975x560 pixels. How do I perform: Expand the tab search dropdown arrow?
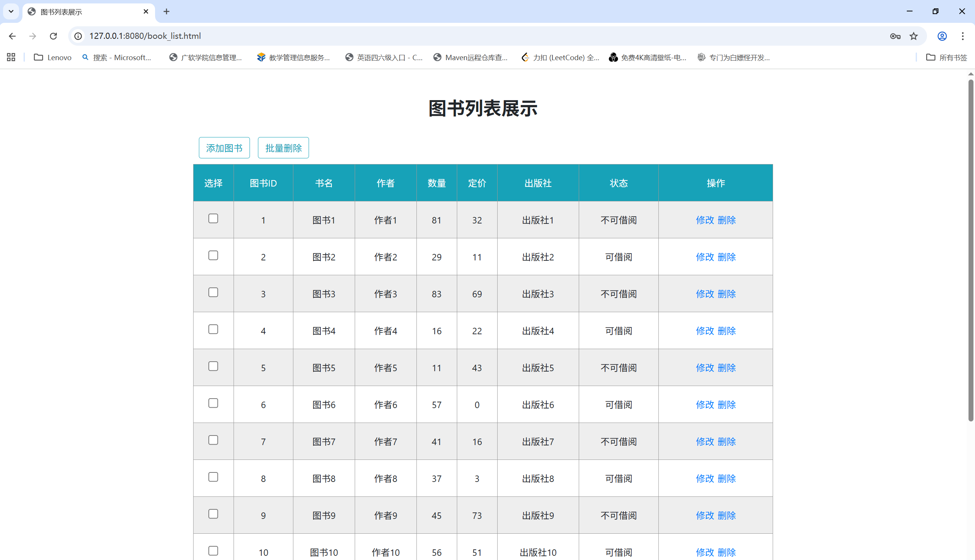tap(11, 11)
